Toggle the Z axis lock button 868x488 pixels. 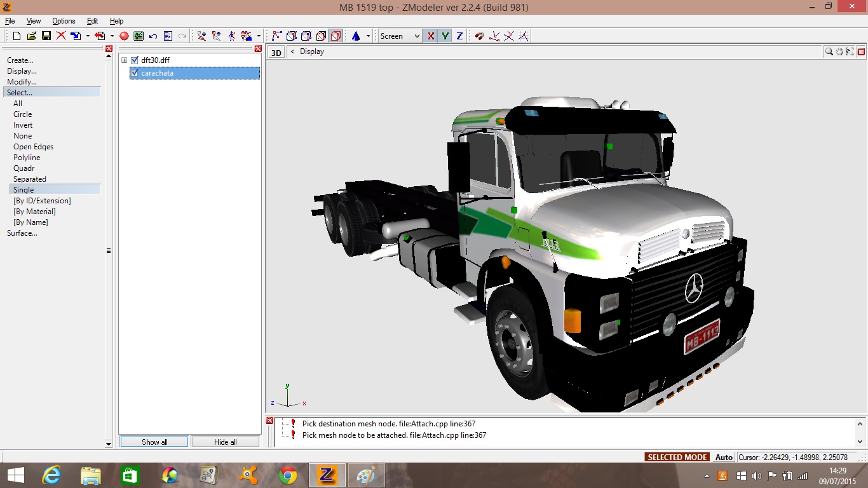(x=459, y=36)
